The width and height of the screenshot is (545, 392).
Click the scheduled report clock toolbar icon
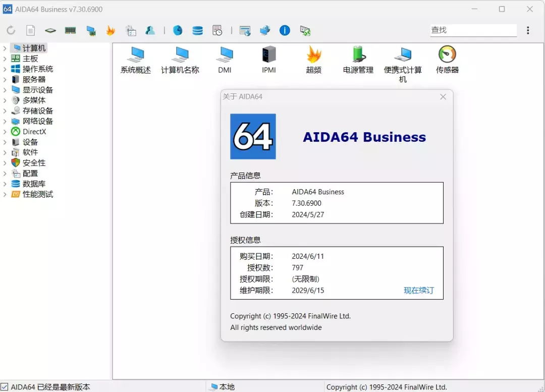(x=217, y=31)
